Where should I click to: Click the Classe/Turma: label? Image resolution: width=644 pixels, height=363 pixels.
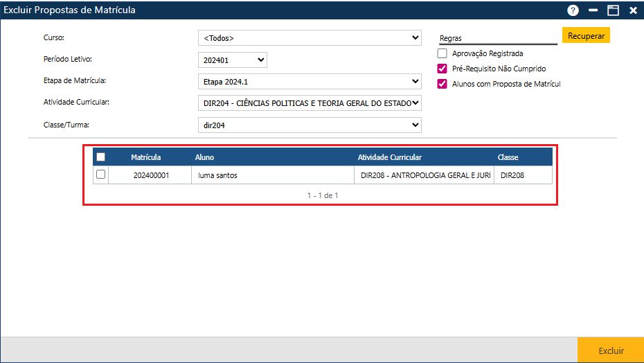tap(66, 125)
